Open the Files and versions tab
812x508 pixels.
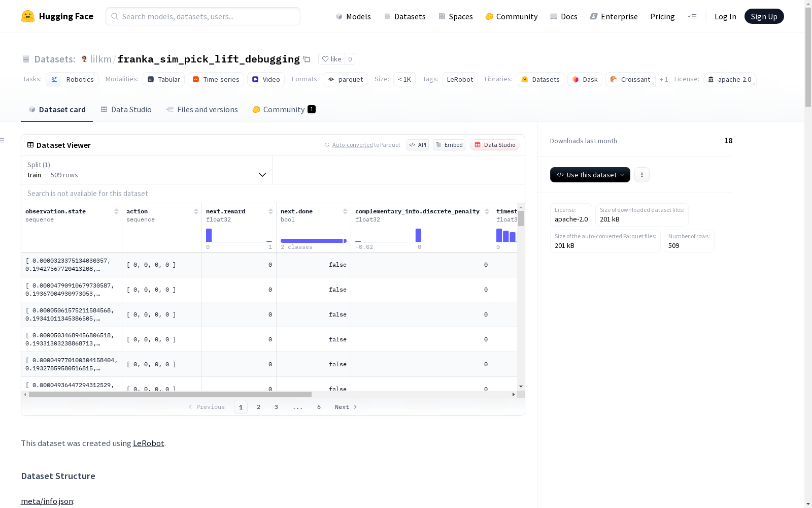pos(202,109)
